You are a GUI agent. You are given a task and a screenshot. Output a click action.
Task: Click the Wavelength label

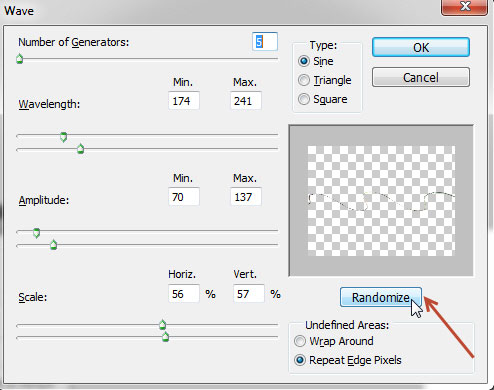pyautogui.click(x=49, y=104)
